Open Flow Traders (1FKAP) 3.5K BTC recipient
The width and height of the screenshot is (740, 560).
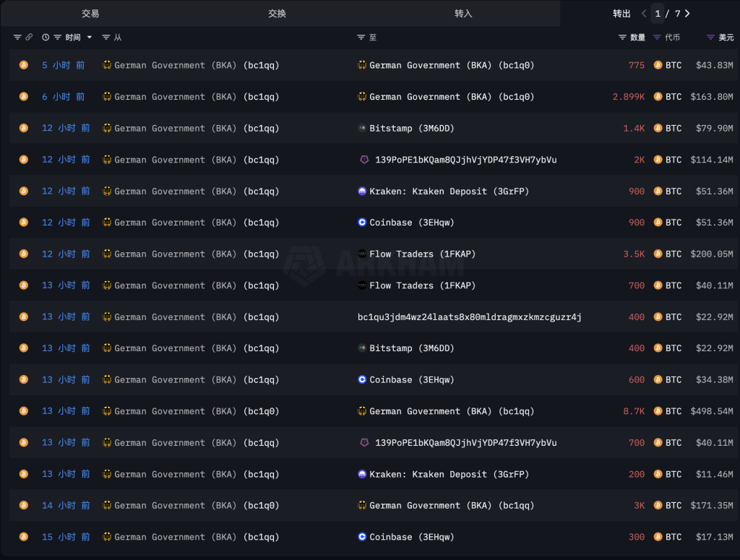click(422, 254)
